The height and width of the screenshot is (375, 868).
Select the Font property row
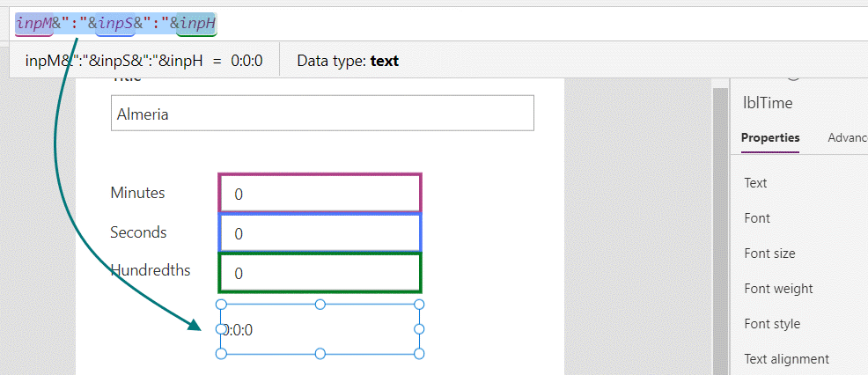point(757,218)
